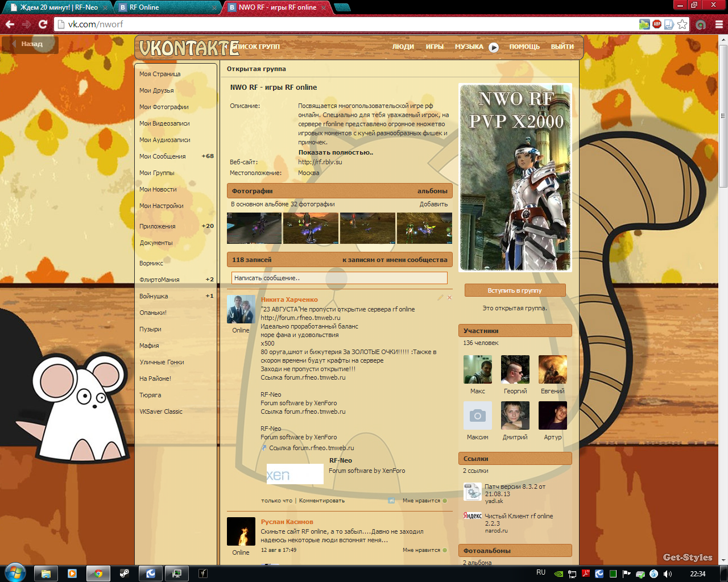Open the AdBlock Plus extension icon

click(657, 24)
